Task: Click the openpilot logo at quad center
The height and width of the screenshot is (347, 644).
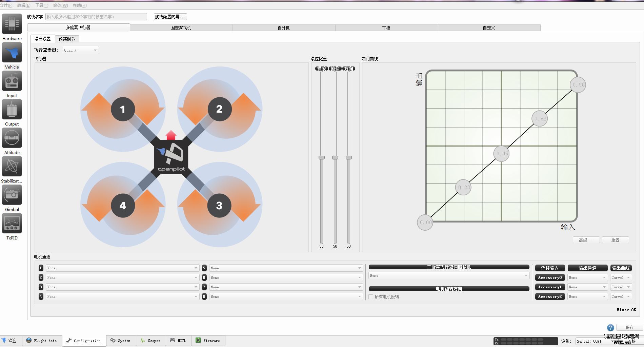Action: click(171, 158)
